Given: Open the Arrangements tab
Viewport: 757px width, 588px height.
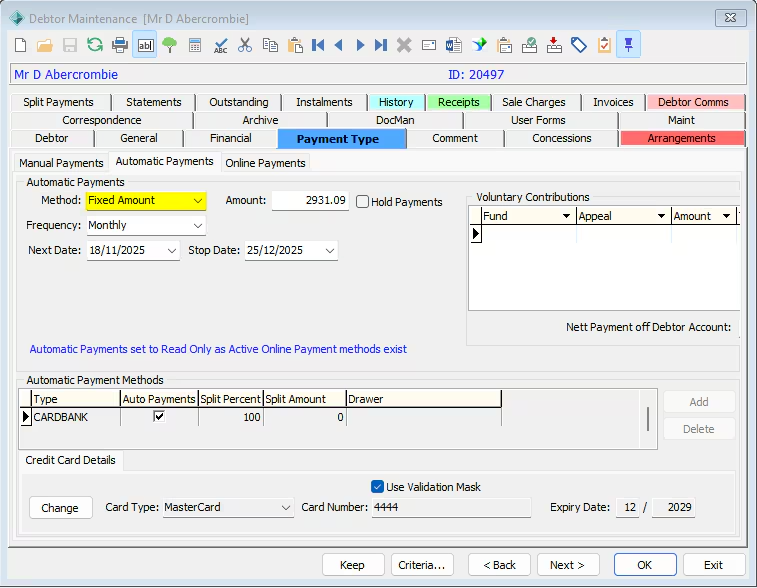Looking at the screenshot, I should (681, 139).
